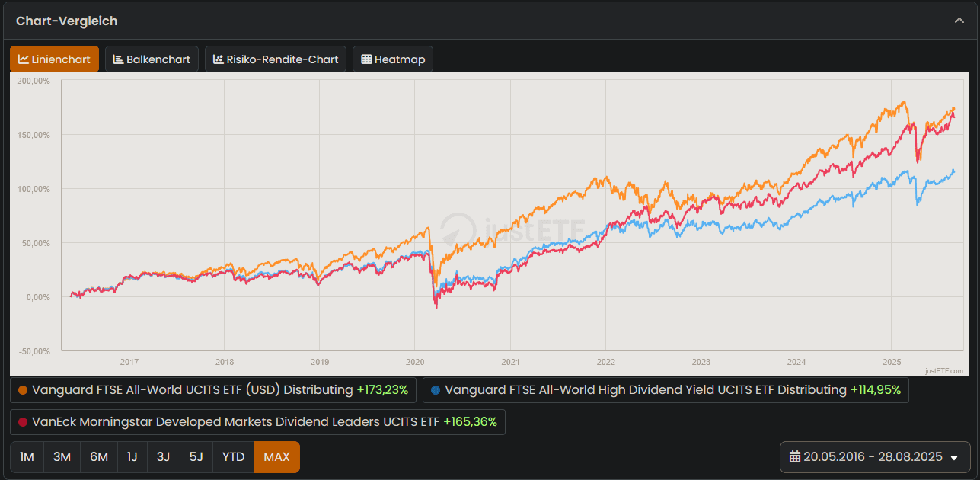Set the time range to 1J
This screenshot has width=980, height=480.
click(x=132, y=457)
